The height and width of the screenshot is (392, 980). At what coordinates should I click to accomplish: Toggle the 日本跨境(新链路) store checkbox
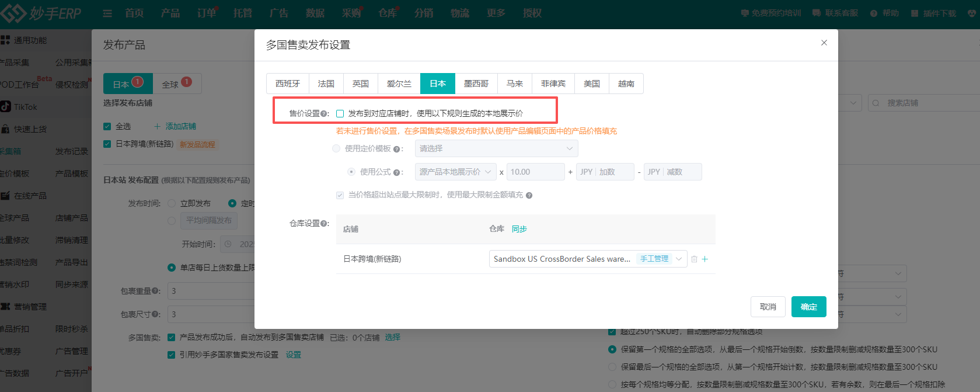click(x=107, y=144)
